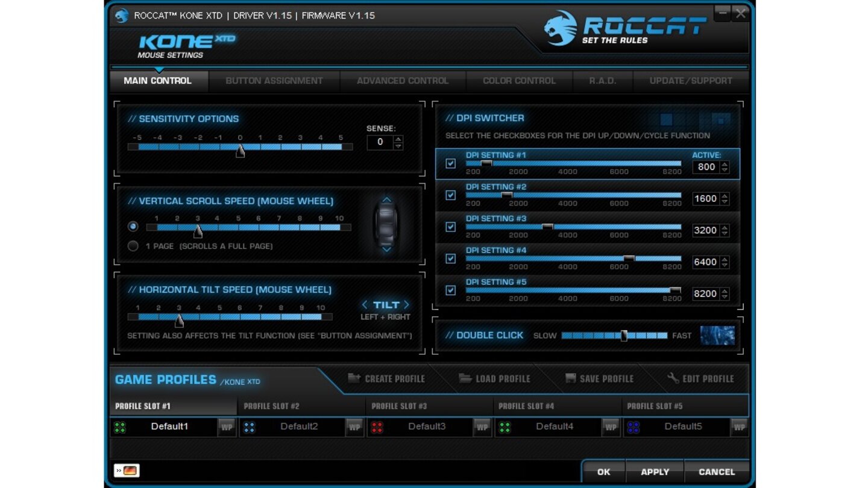The height and width of the screenshot is (488, 868).
Task: Click the WP button next to Default4
Action: click(x=611, y=427)
